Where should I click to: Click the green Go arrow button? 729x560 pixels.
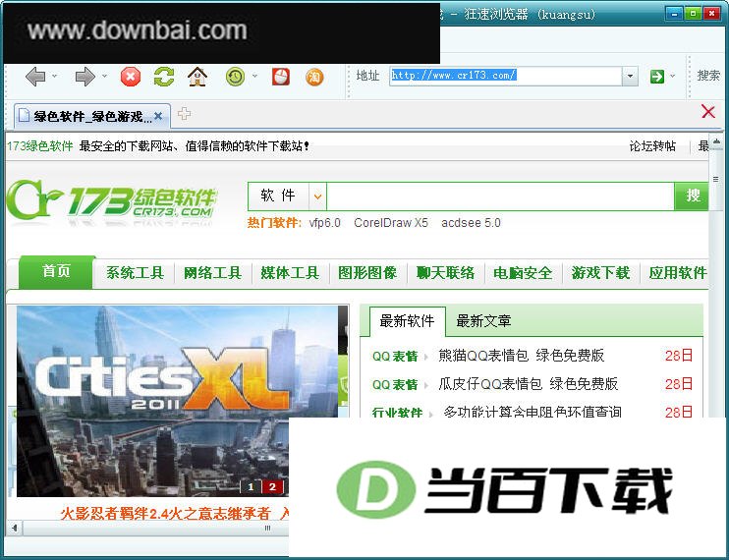[x=657, y=77]
